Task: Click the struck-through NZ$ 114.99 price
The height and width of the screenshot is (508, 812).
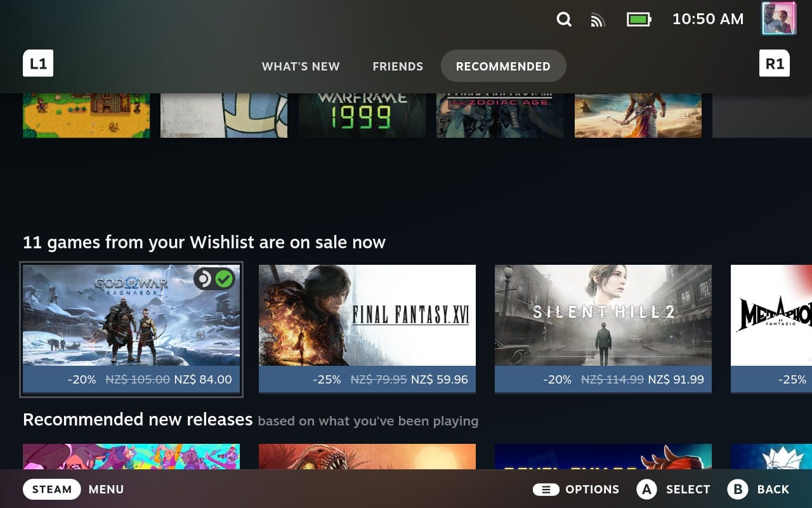Action: coord(612,380)
